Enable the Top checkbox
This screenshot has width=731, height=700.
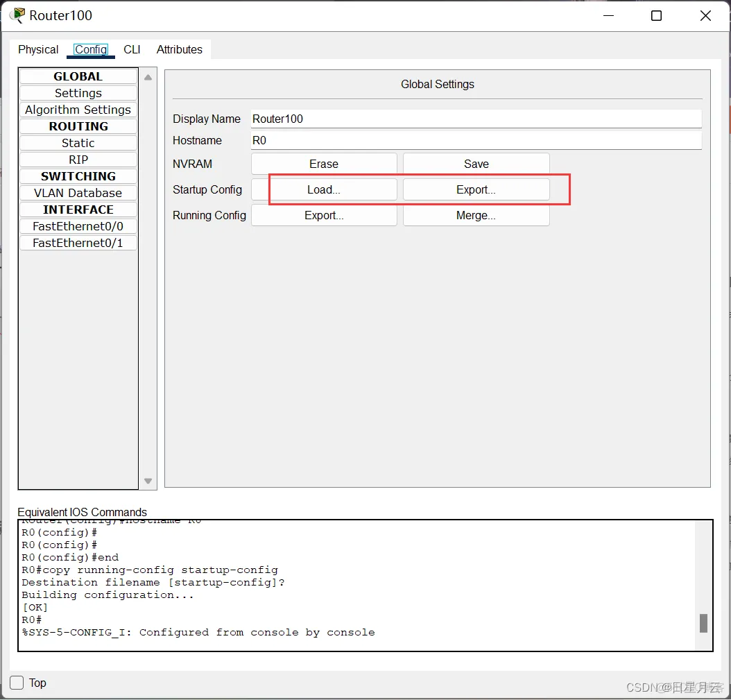[17, 683]
